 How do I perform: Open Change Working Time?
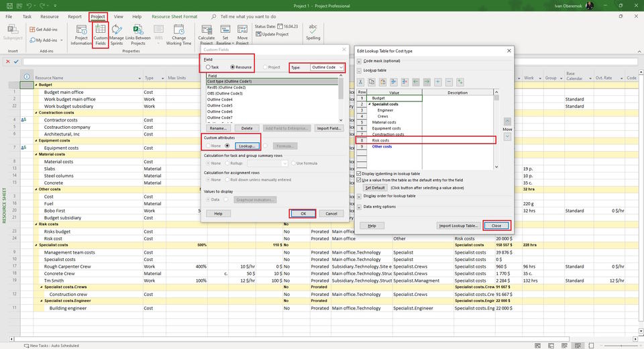[178, 35]
